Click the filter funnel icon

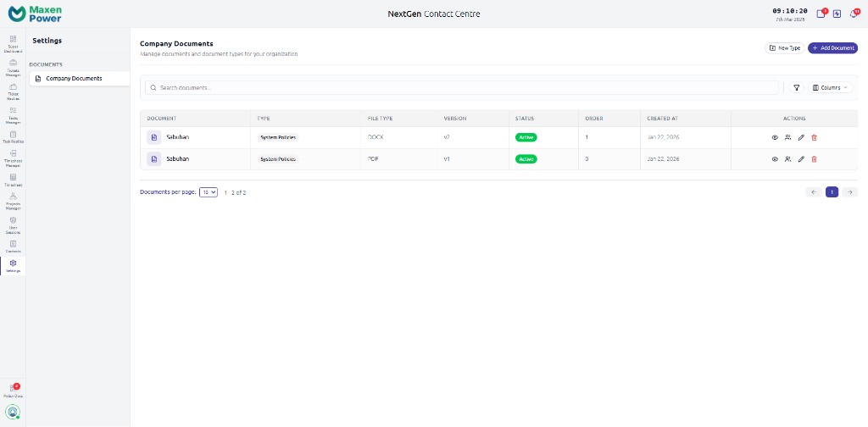797,87
